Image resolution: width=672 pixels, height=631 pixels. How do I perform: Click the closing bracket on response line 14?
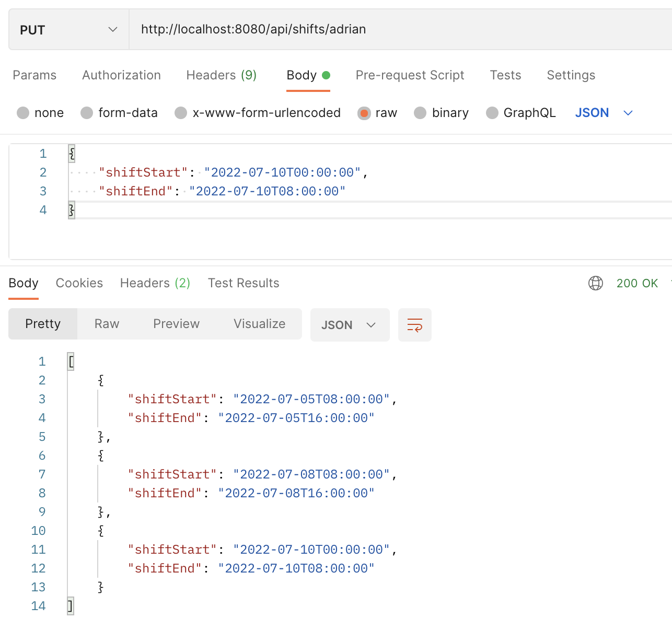click(x=71, y=606)
